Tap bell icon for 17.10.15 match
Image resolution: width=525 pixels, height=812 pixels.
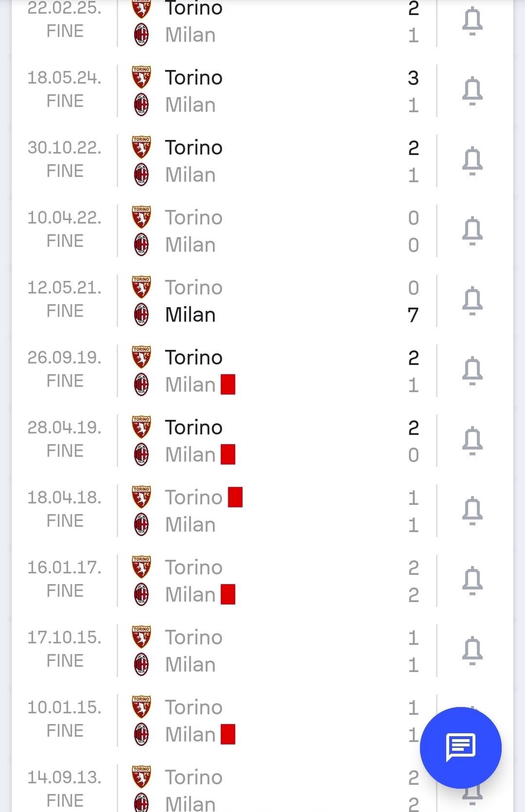click(x=472, y=651)
